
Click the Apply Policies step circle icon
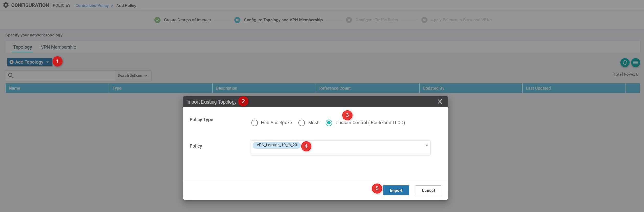tap(424, 20)
